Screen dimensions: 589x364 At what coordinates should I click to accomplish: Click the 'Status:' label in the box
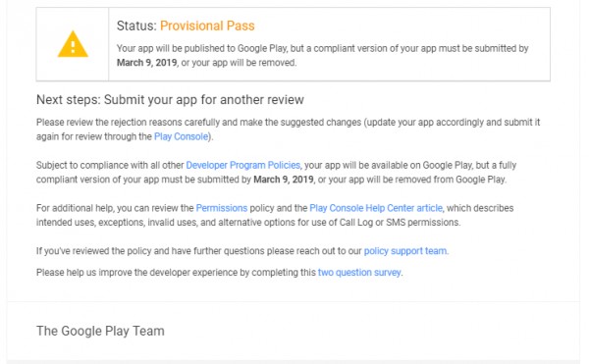(x=136, y=26)
